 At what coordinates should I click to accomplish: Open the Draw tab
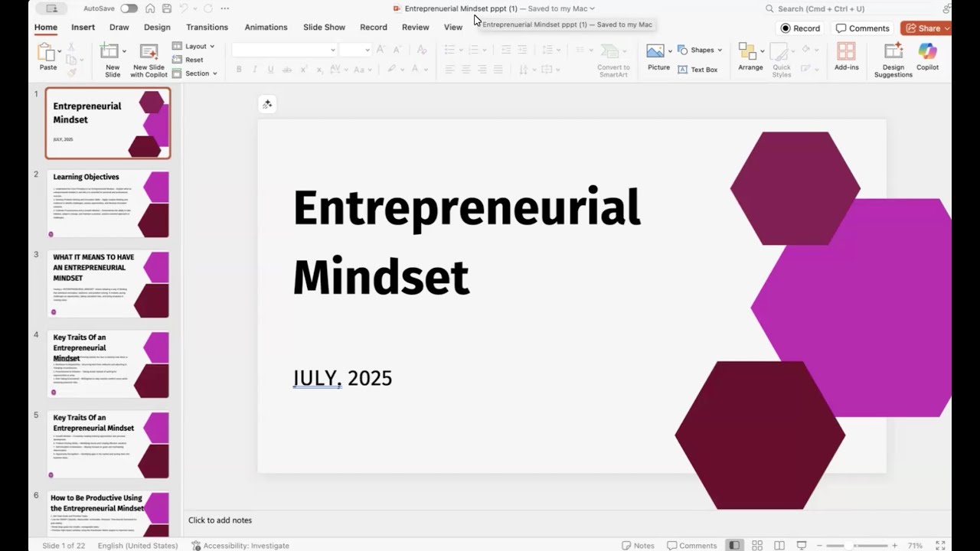click(119, 27)
